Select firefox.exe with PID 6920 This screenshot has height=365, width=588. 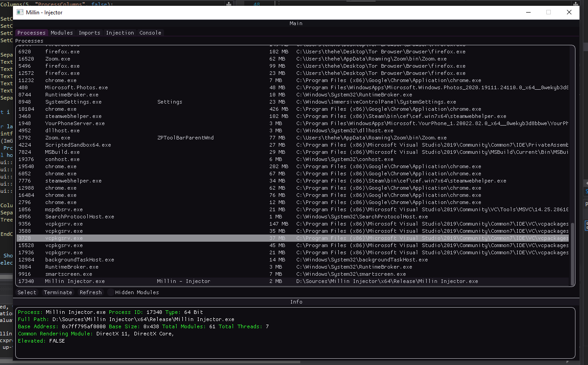(x=293, y=52)
